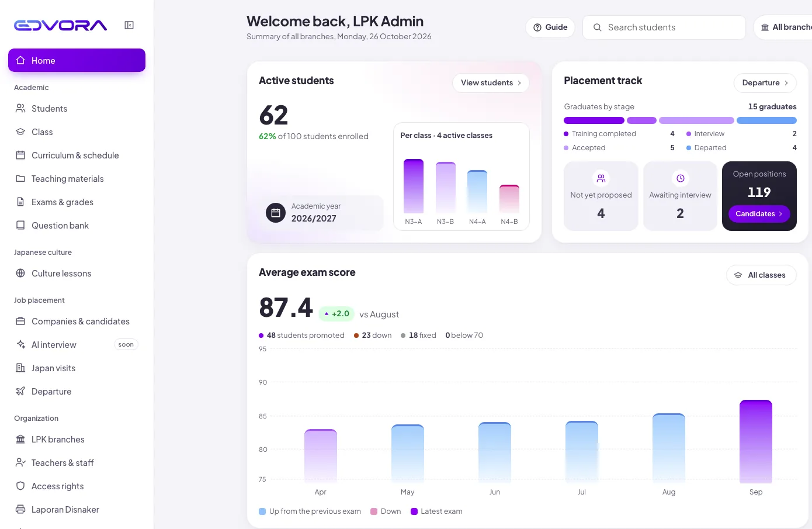Click the Access rights shield icon
Image resolution: width=812 pixels, height=529 pixels.
(20, 486)
